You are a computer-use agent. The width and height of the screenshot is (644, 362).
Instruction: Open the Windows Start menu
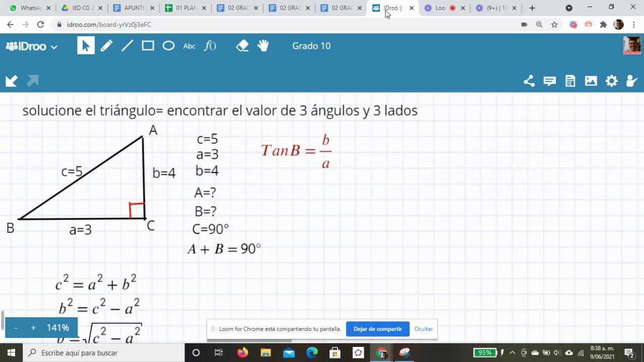coord(12,353)
